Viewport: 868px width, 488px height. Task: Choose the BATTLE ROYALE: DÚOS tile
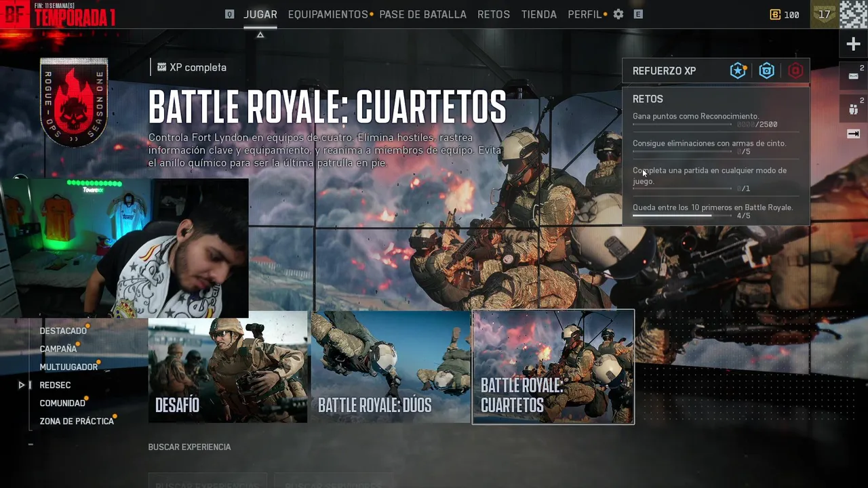(x=391, y=367)
